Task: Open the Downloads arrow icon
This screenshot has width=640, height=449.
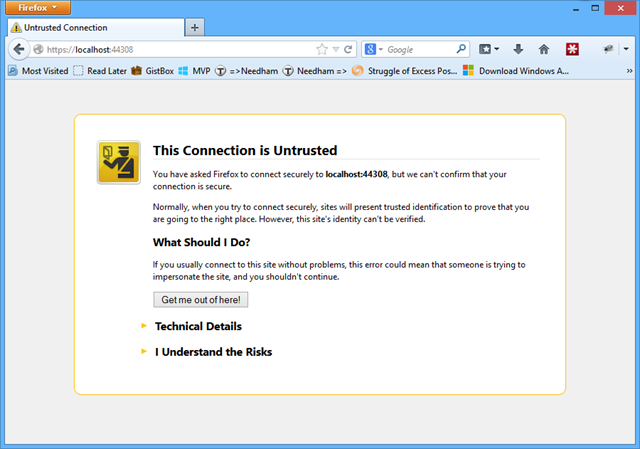Action: tap(518, 49)
